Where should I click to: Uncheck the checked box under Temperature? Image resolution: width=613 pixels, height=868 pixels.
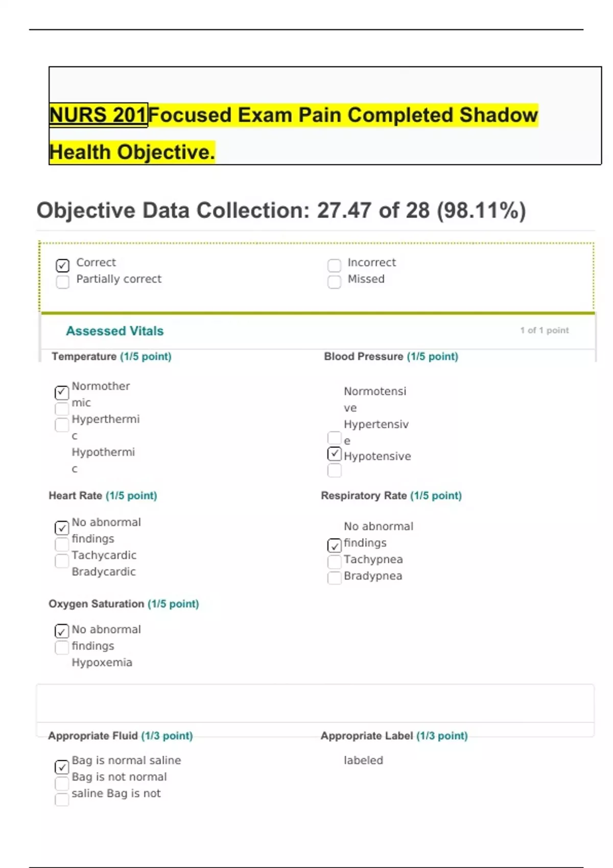click(x=62, y=392)
